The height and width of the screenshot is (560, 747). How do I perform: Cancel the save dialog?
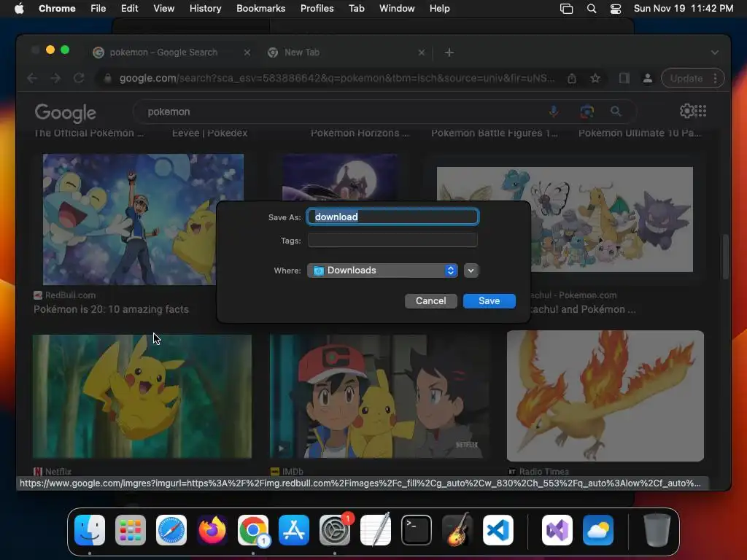[x=430, y=301]
